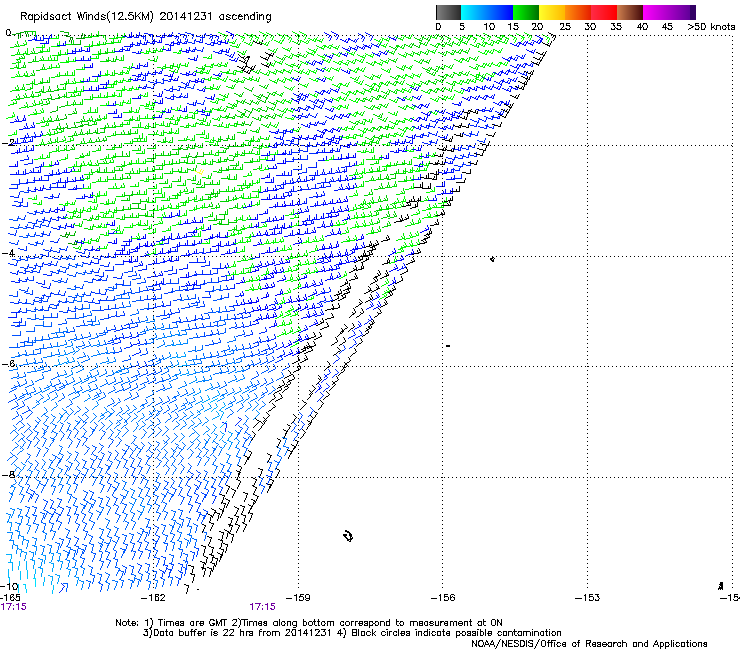Click the '-165' longitude axis label

tap(10, 598)
